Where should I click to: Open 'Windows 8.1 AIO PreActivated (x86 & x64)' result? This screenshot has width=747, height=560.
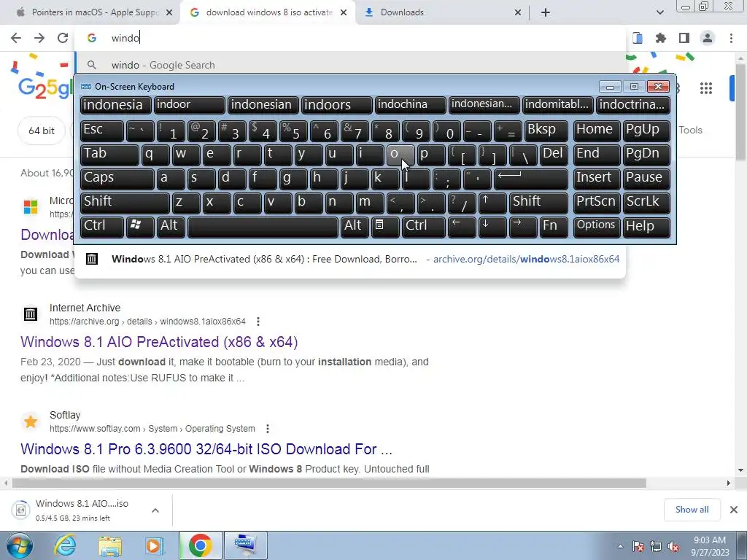click(159, 342)
